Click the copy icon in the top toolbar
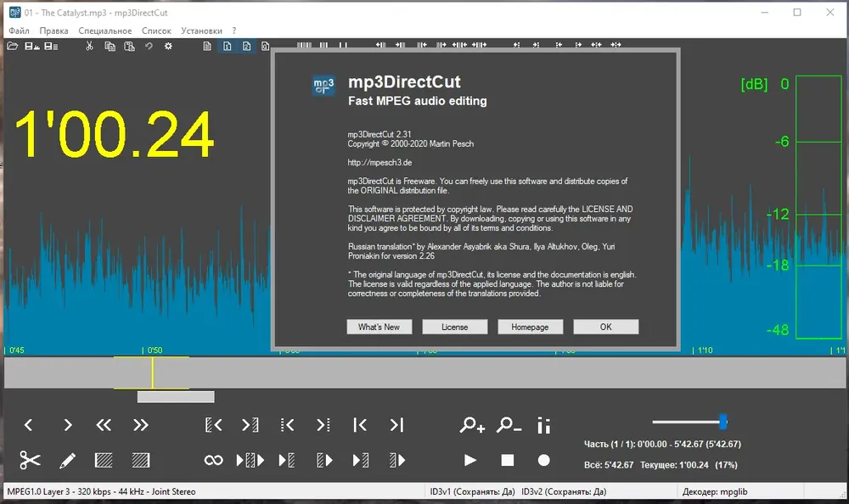This screenshot has width=849, height=504. [x=110, y=47]
